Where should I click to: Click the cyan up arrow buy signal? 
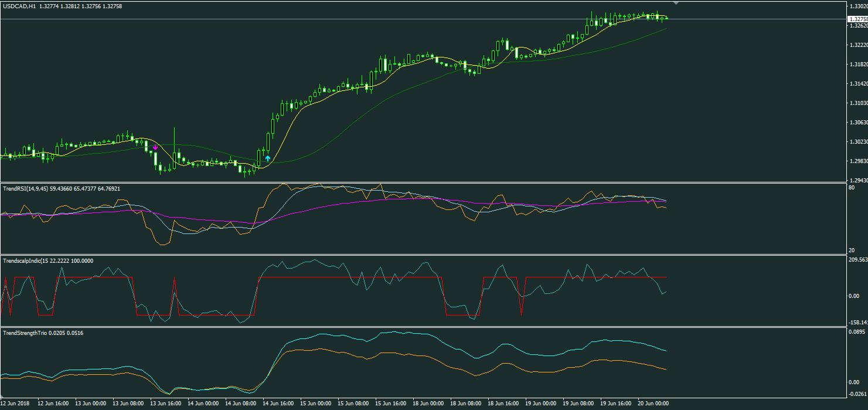(268, 158)
